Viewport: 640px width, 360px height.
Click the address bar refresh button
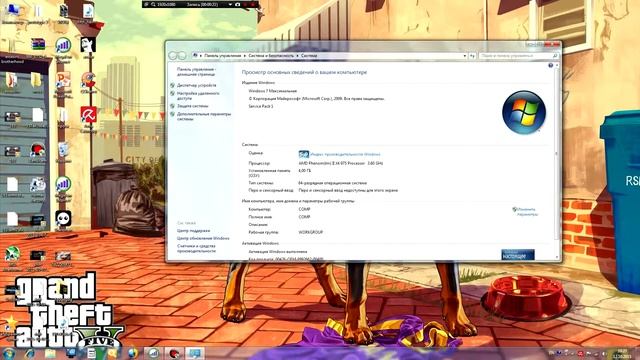pyautogui.click(x=472, y=56)
